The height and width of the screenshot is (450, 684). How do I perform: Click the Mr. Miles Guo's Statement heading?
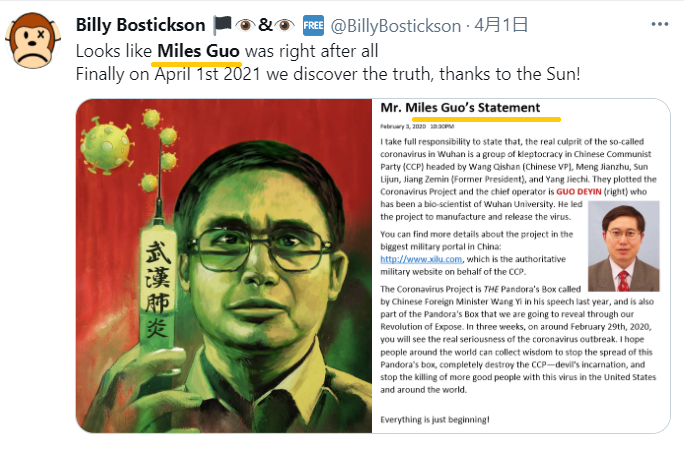pos(460,108)
